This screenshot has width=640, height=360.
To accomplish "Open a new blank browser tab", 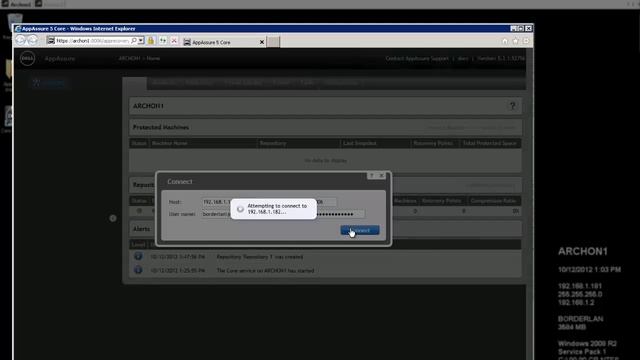I will click(273, 42).
